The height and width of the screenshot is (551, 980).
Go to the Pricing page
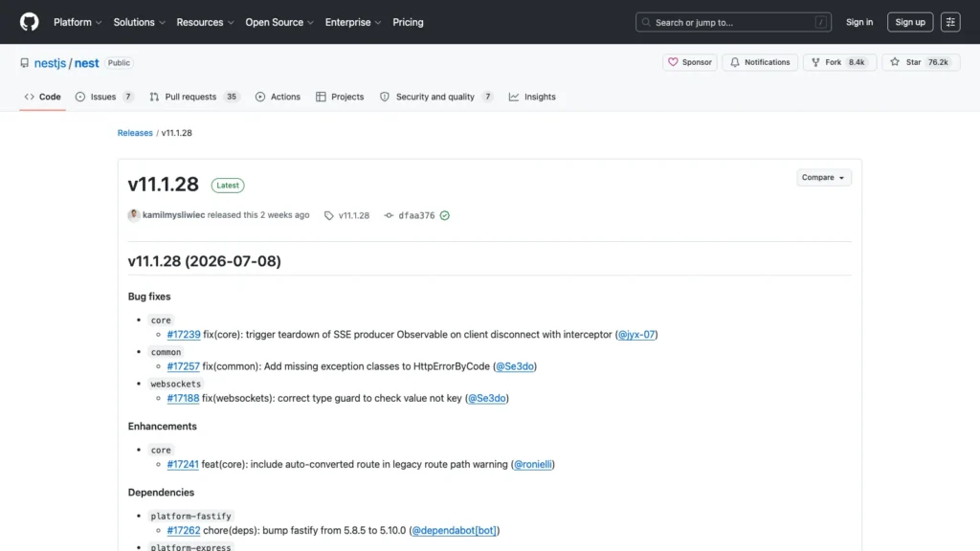point(408,22)
